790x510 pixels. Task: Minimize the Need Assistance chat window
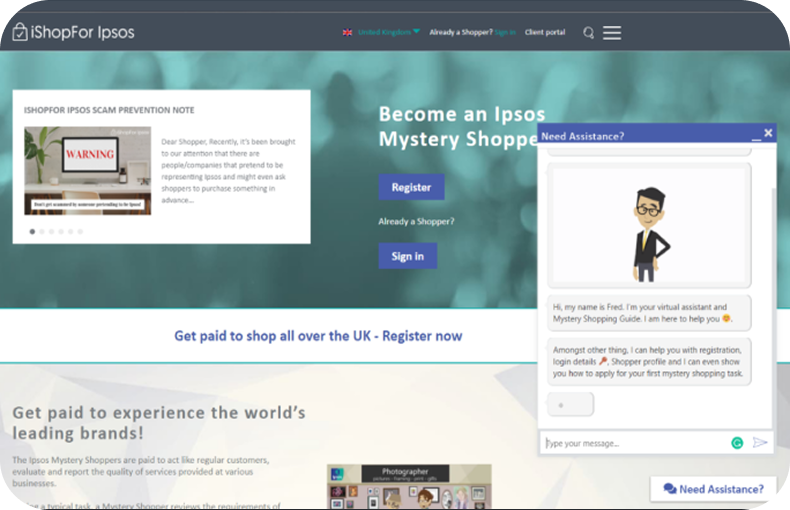[755, 134]
